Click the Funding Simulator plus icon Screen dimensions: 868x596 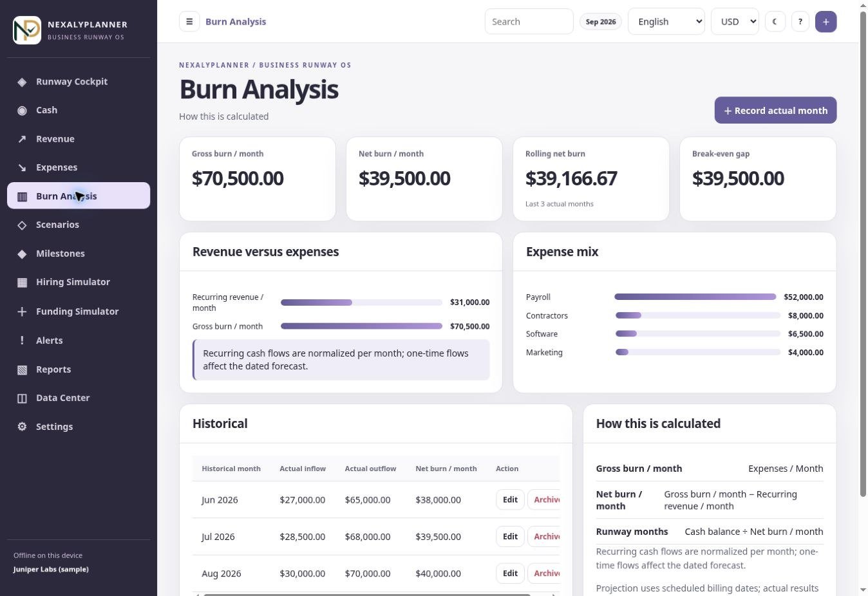click(22, 312)
